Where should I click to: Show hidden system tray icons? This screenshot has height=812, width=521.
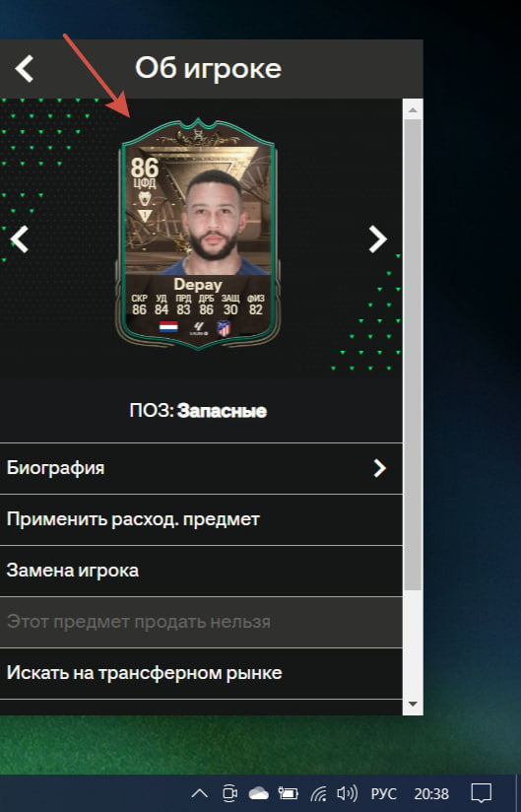click(200, 793)
